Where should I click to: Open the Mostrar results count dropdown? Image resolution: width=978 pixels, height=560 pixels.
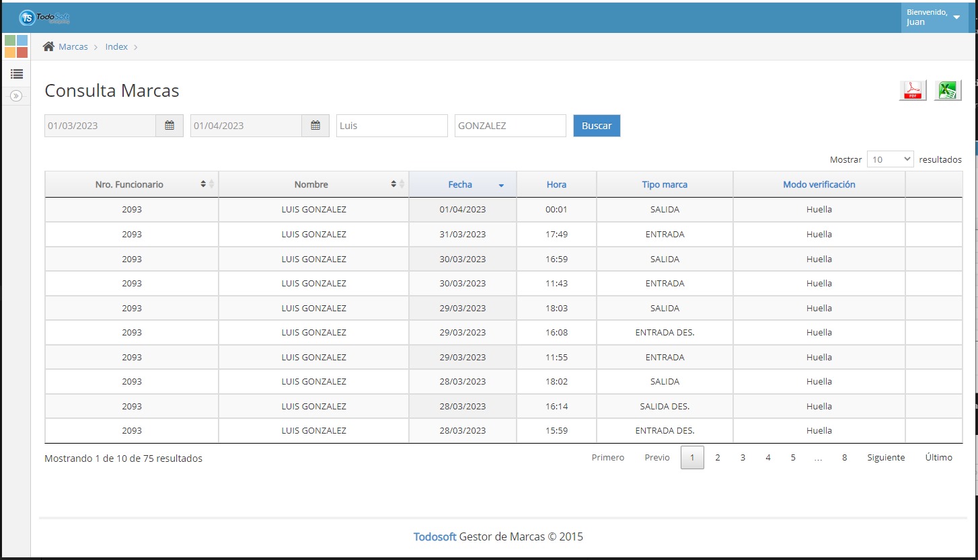click(891, 159)
